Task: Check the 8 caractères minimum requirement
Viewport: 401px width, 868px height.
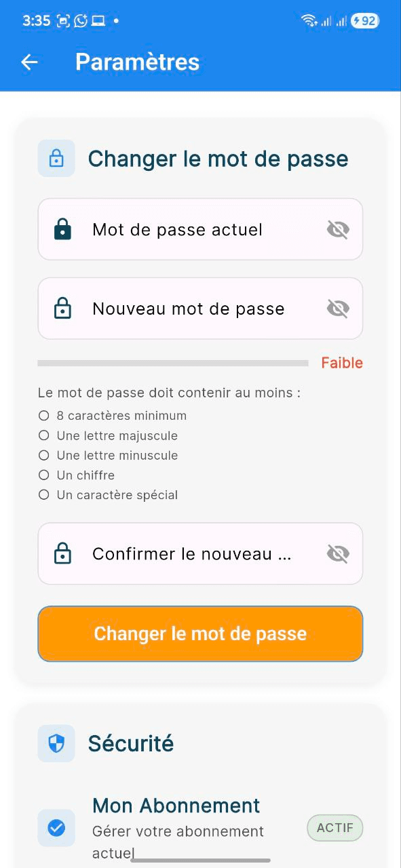Action: pos(43,415)
